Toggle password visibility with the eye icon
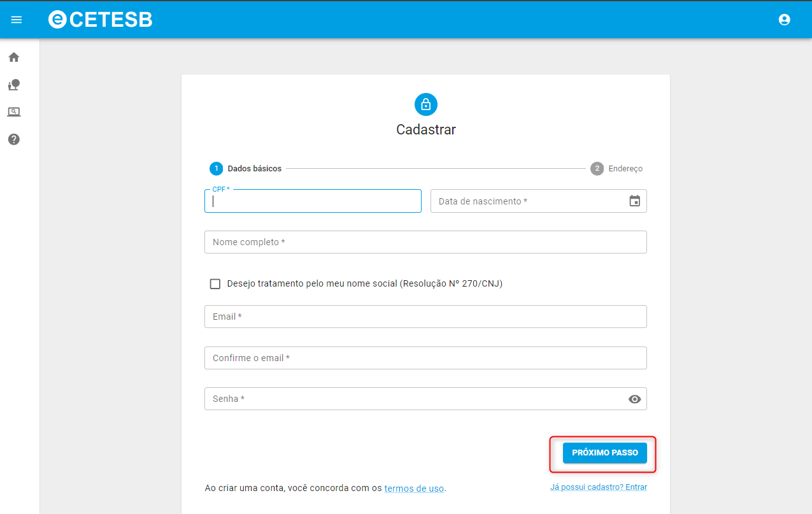The height and width of the screenshot is (514, 812). click(x=634, y=399)
